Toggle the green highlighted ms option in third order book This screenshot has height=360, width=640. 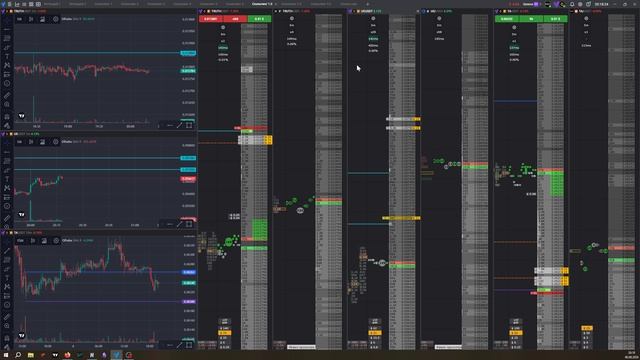(x=373, y=39)
